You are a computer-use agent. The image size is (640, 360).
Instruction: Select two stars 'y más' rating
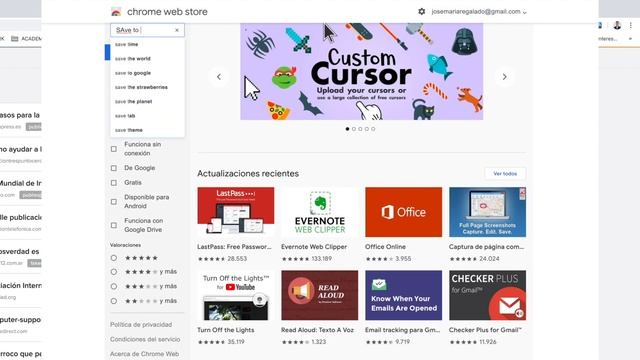click(114, 301)
